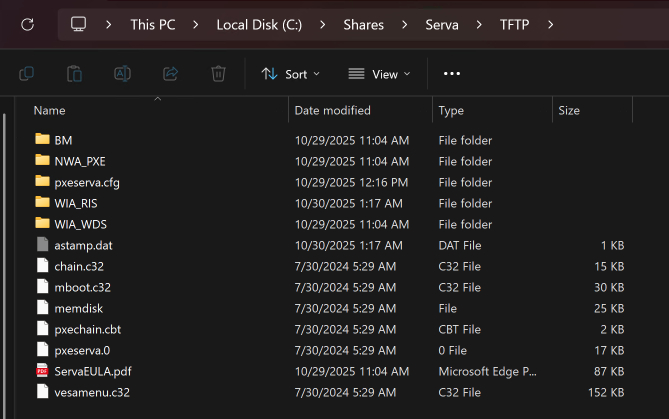The image size is (669, 419).
Task: Click the Delete trash icon
Action: (218, 74)
